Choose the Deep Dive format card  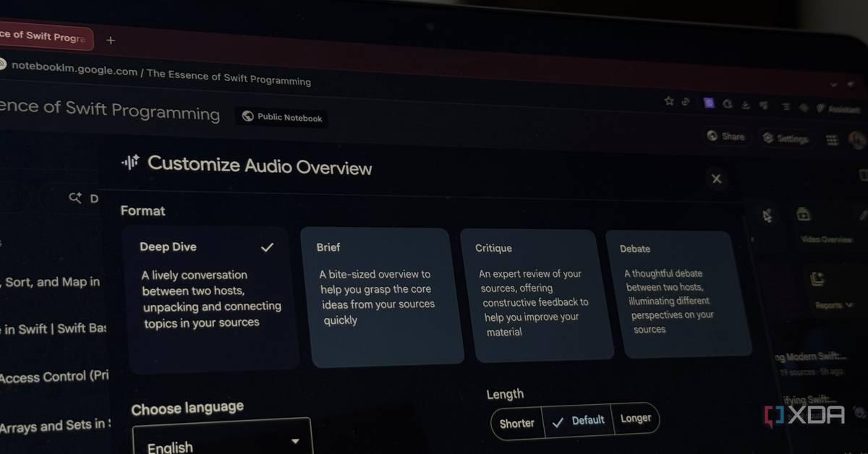point(209,298)
